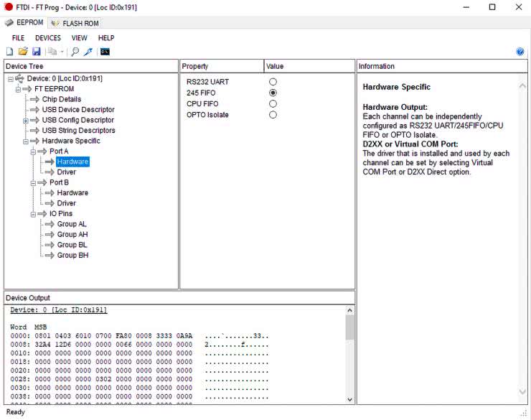Image resolution: width=531 pixels, height=420 pixels.
Task: Select the Driver item under Port B
Action: [x=66, y=203]
